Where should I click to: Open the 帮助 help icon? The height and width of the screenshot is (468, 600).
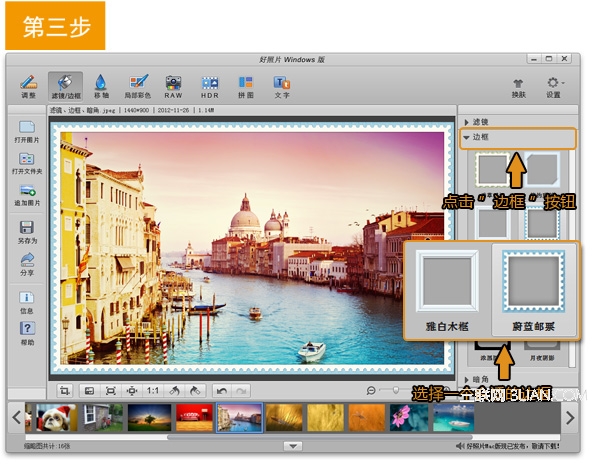[x=27, y=334]
